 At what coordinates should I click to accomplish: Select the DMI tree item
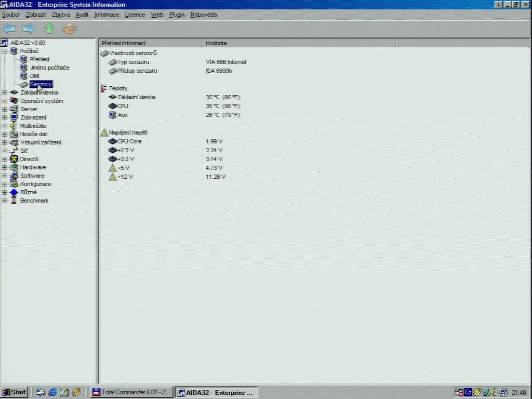(35, 76)
